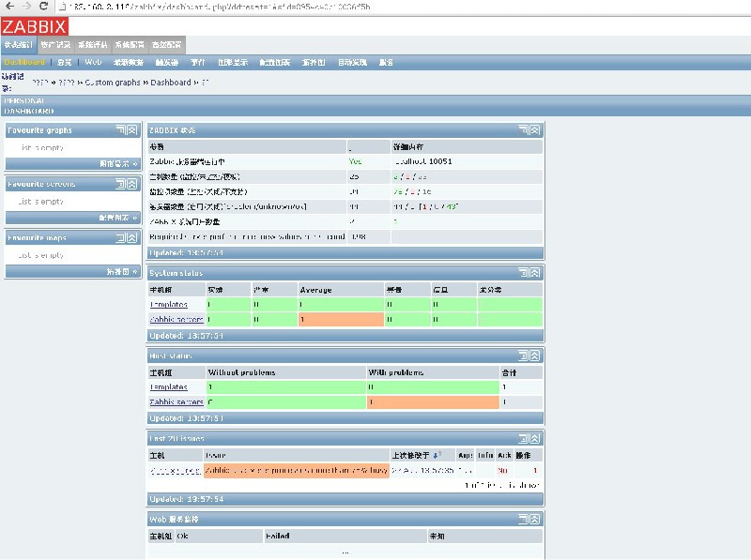The height and width of the screenshot is (560, 751).
Task: Click red action count in issue row
Action: (534, 471)
